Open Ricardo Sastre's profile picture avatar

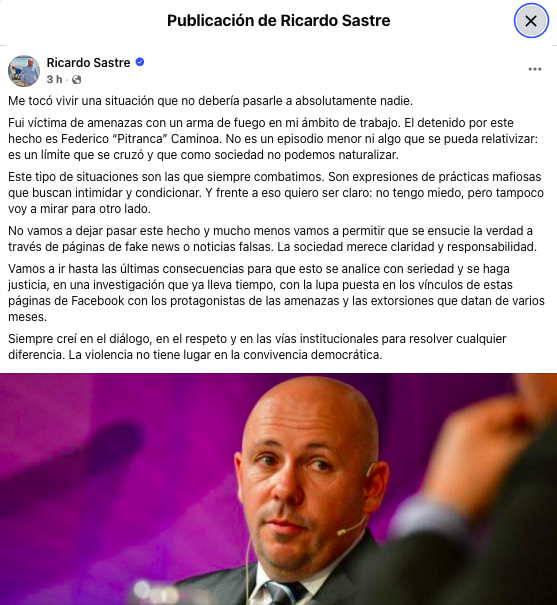(x=24, y=71)
